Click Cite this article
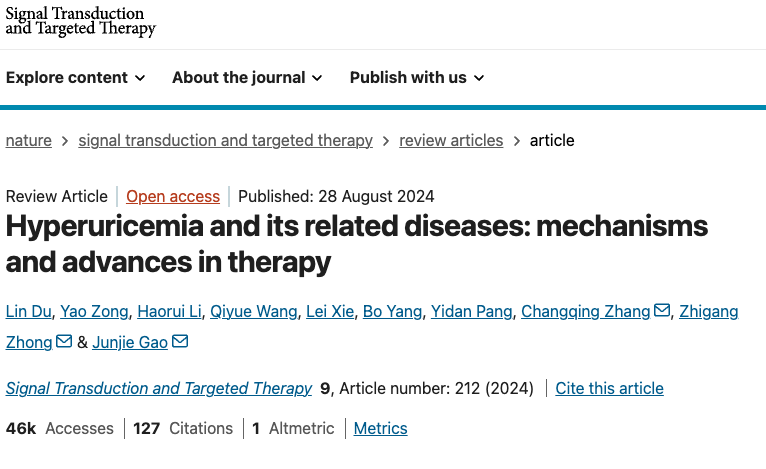The width and height of the screenshot is (766, 469). [609, 388]
